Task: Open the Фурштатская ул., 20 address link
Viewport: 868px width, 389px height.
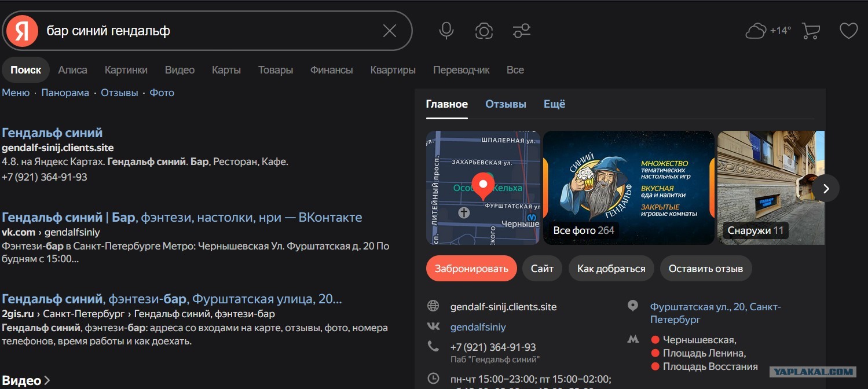Action: [716, 313]
